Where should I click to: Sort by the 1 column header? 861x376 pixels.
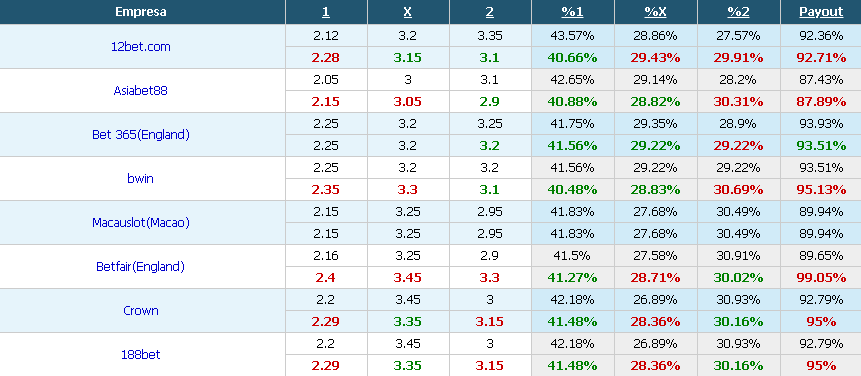click(x=326, y=12)
